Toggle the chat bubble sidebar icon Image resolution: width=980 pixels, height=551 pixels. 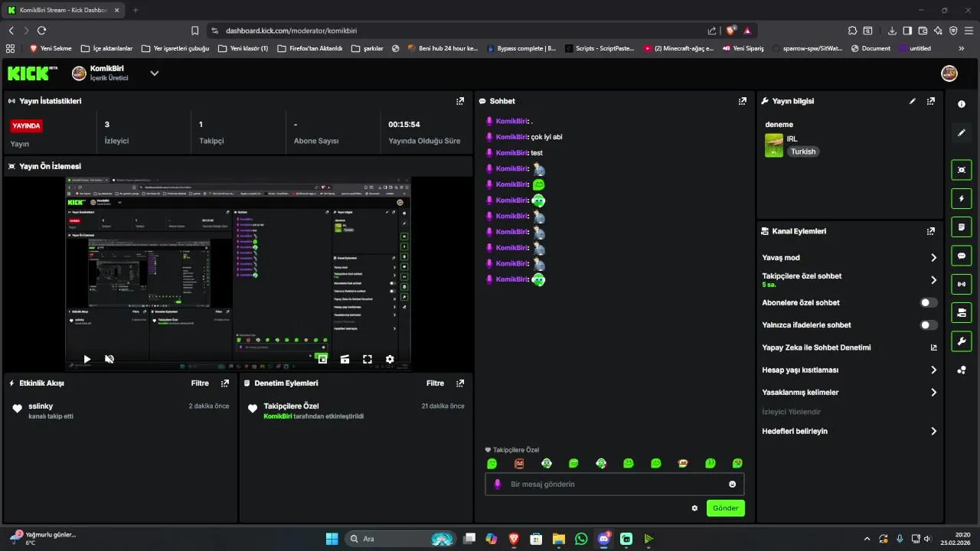(x=962, y=256)
